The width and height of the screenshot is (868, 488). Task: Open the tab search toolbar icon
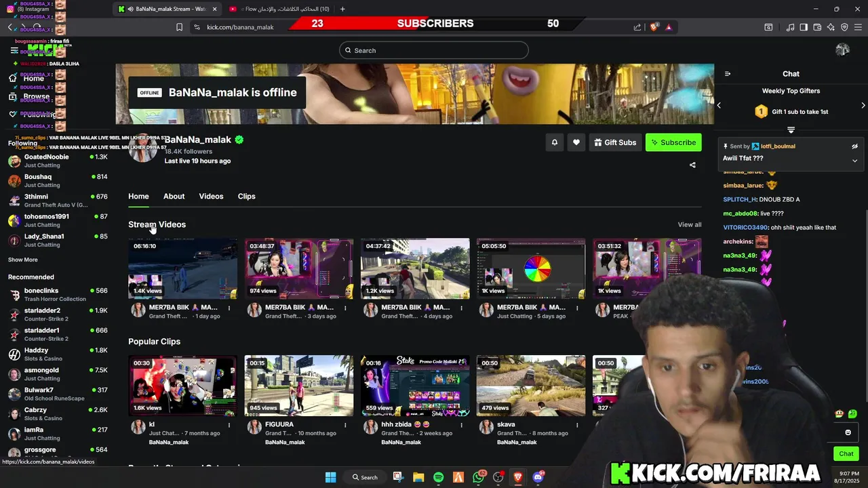(x=768, y=27)
